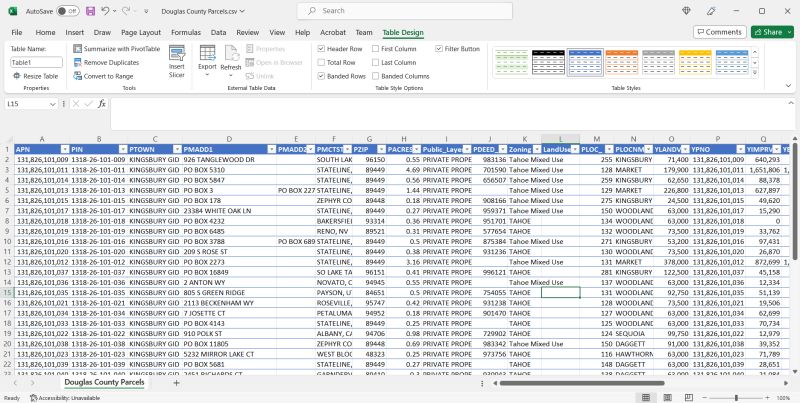Switch to Data tab
This screenshot has height=403, width=800.
(218, 32)
